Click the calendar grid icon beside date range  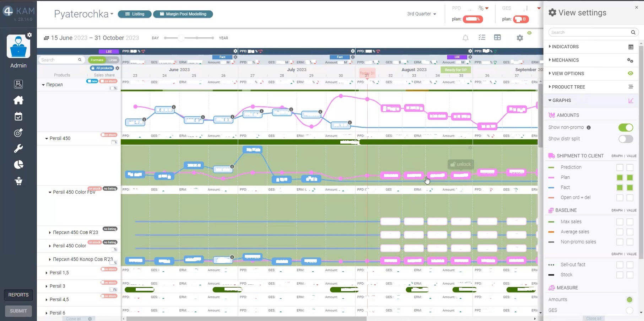click(x=46, y=38)
